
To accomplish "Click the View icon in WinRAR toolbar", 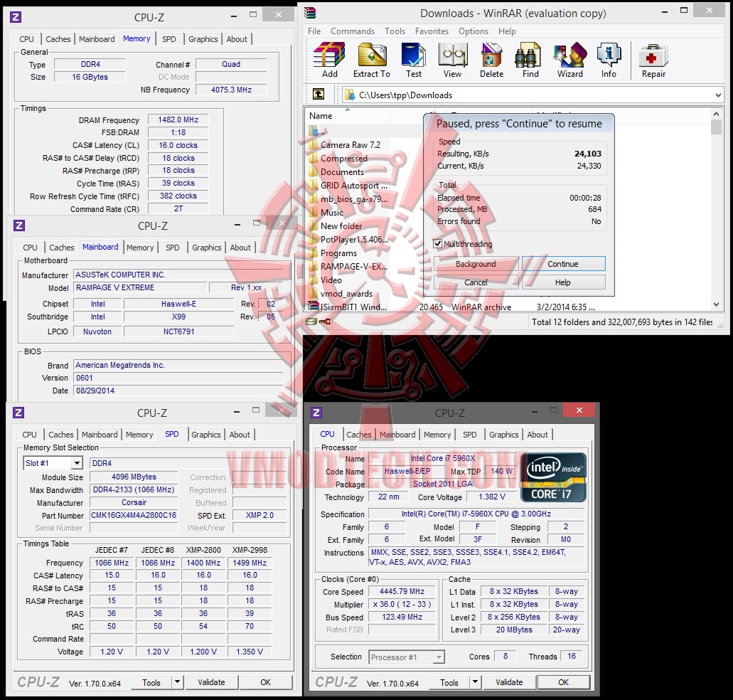I will coord(452,55).
